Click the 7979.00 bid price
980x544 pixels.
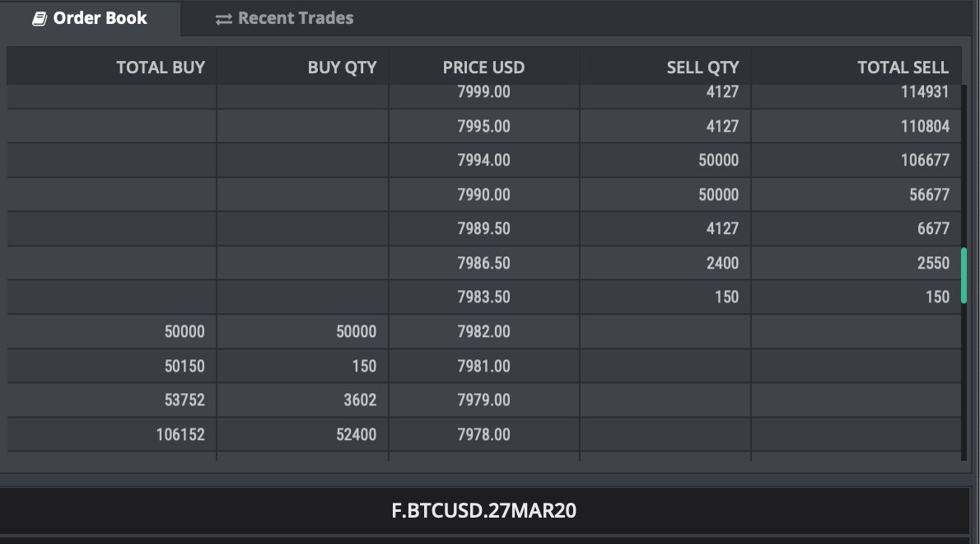[483, 401]
